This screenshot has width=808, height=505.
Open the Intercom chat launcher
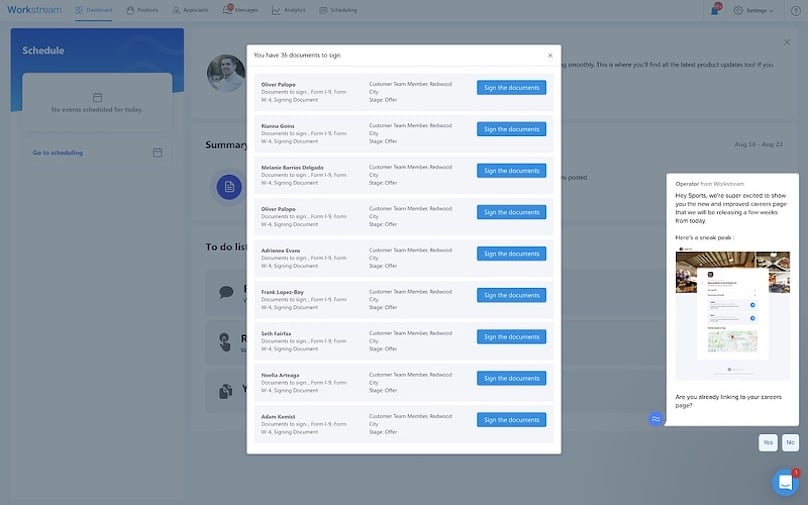pyautogui.click(x=785, y=483)
